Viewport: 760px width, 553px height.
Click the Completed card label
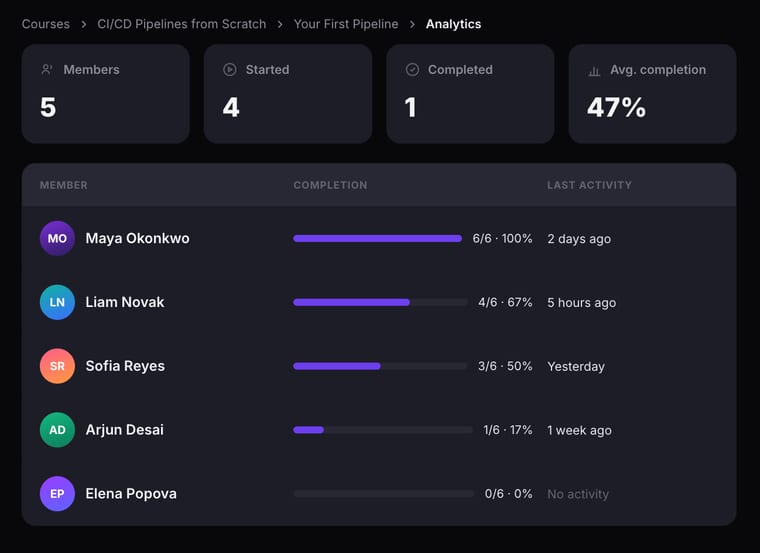460,70
